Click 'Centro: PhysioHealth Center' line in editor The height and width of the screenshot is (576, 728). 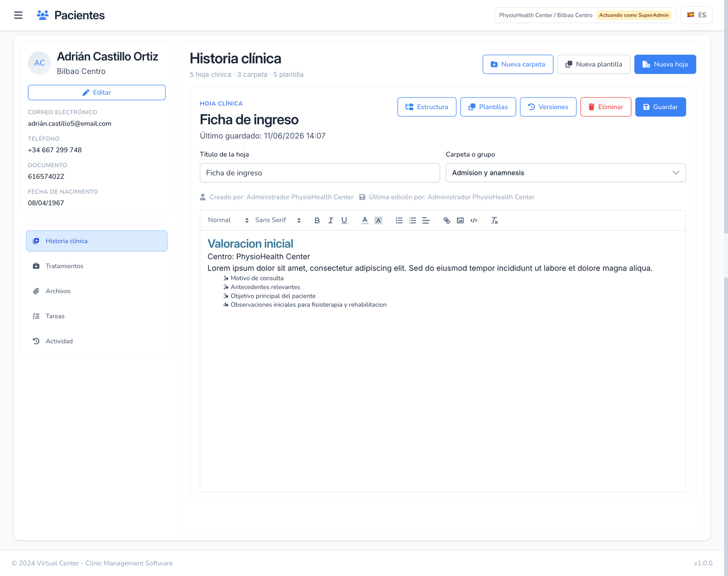259,257
